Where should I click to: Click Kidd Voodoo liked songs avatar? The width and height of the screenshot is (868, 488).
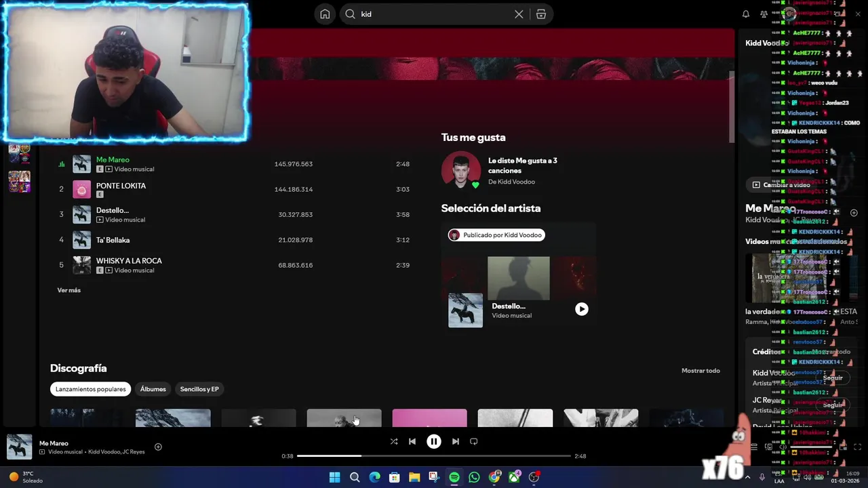pos(461,170)
